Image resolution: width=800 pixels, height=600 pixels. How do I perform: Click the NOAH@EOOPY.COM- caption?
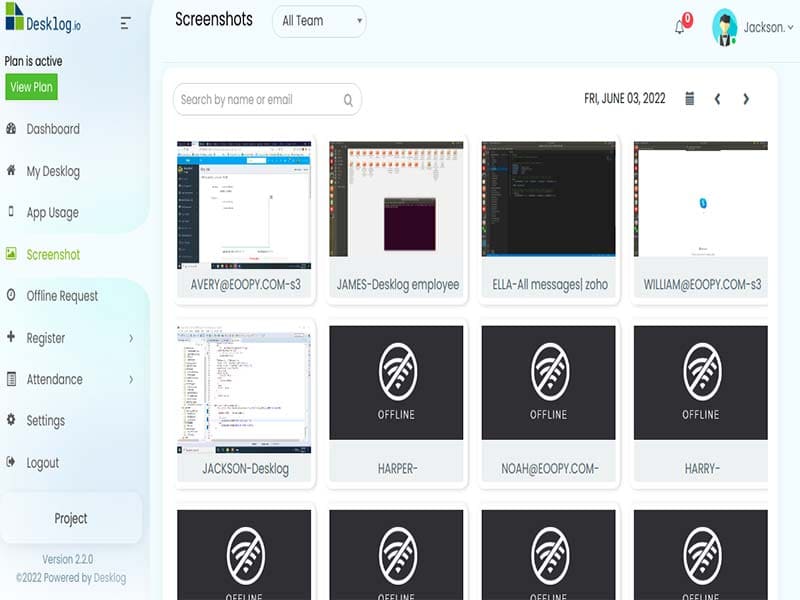tap(550, 468)
